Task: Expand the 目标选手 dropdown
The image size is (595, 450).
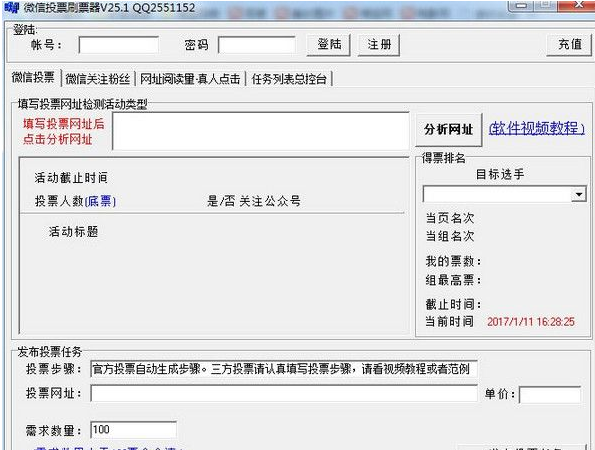Action: coord(579,195)
